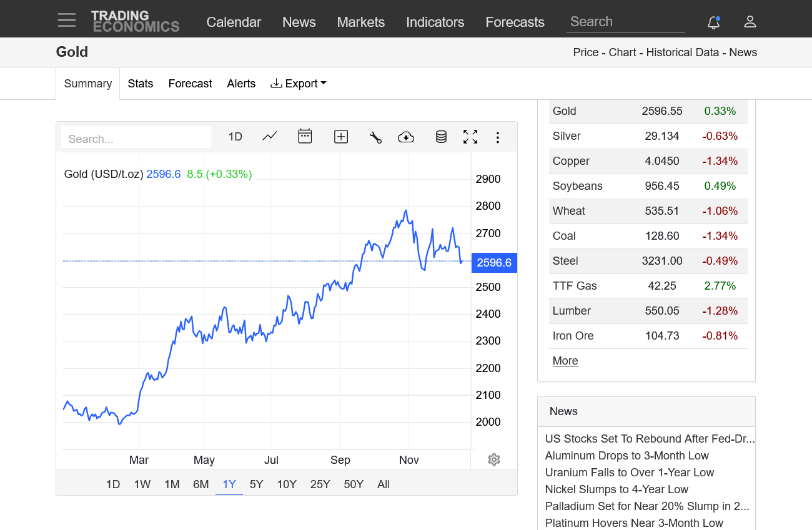812x530 pixels.
Task: Open the three-dot chart options menu
Action: pos(498,137)
